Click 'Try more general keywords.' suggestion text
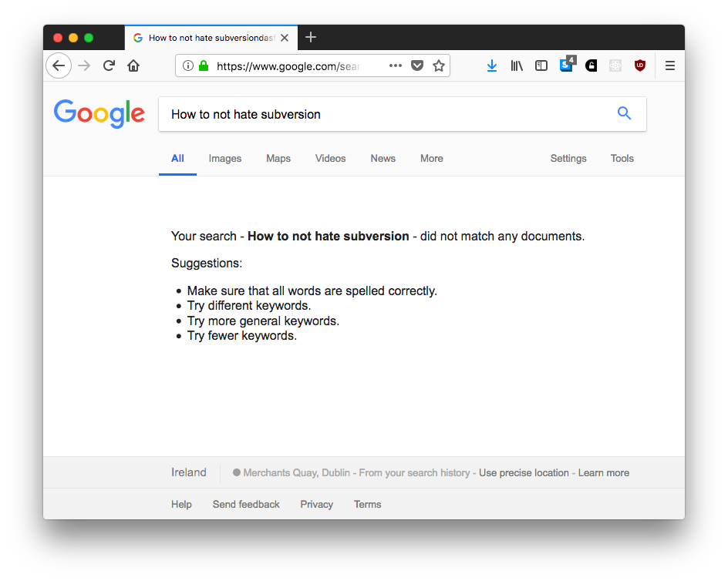Screen dimensions: 728x581 tap(263, 321)
